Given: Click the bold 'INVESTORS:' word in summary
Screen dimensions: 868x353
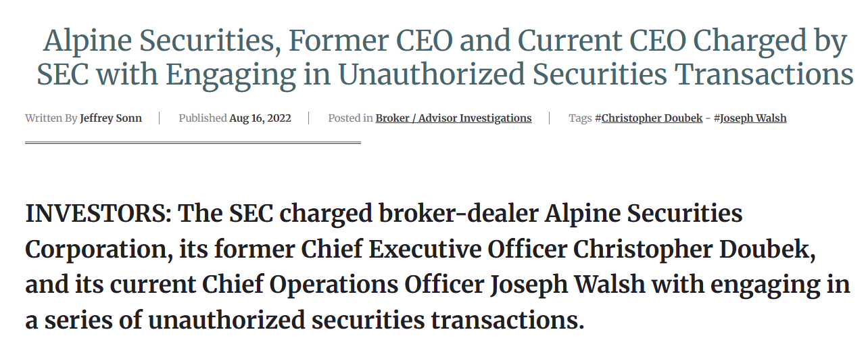Looking at the screenshot, I should 99,214.
